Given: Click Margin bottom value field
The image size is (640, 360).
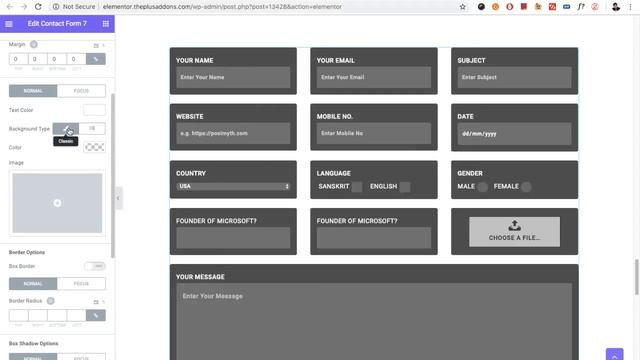Looking at the screenshot, I should point(57,59).
